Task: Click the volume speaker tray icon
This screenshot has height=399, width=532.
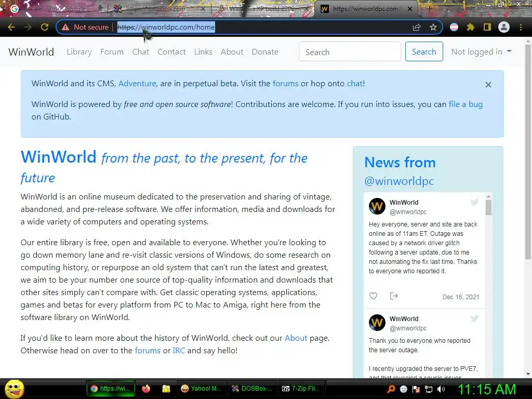Action: click(x=441, y=389)
